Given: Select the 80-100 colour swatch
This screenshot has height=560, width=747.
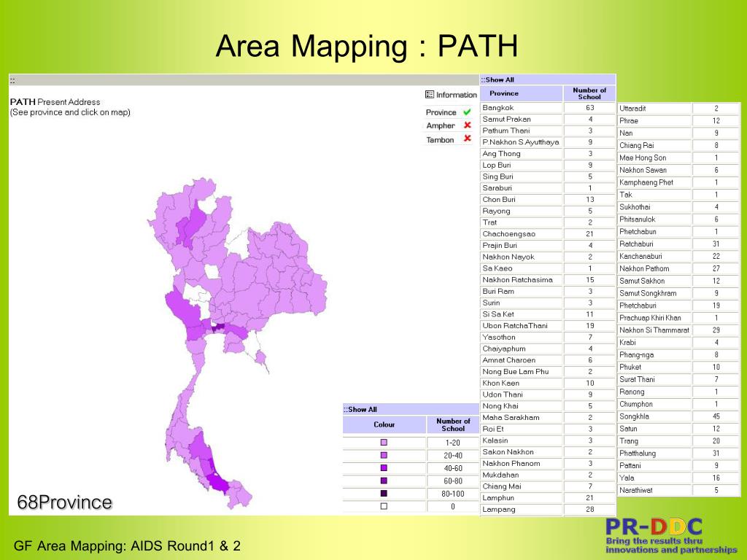Looking at the screenshot, I should (384, 494).
